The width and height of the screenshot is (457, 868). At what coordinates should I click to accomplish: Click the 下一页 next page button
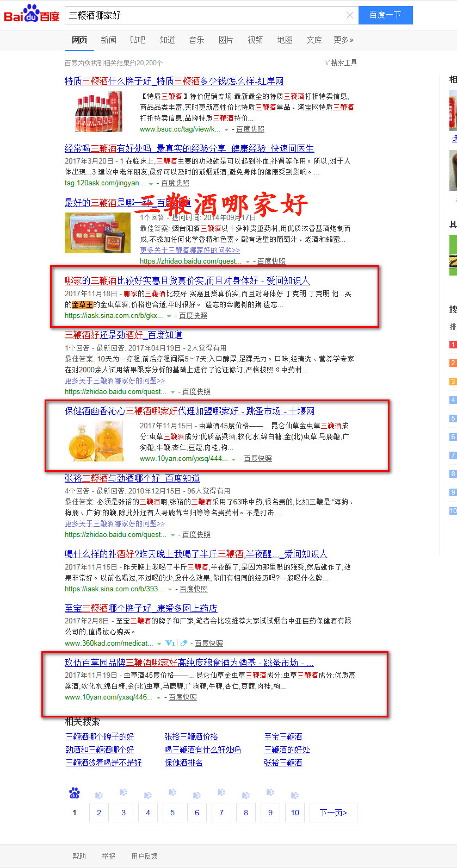pos(334,813)
